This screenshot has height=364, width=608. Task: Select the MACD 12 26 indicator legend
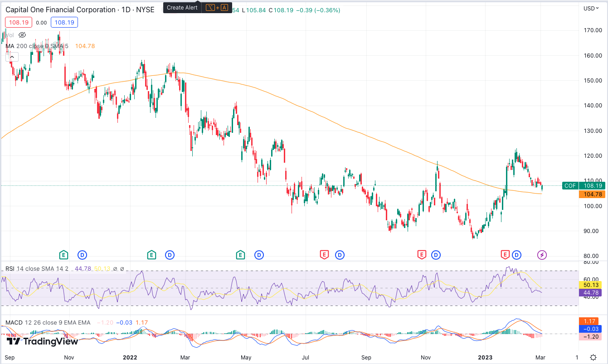click(47, 323)
